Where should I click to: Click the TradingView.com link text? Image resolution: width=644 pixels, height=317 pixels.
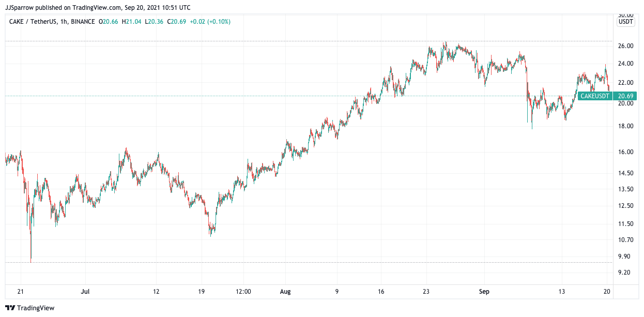[x=96, y=7]
